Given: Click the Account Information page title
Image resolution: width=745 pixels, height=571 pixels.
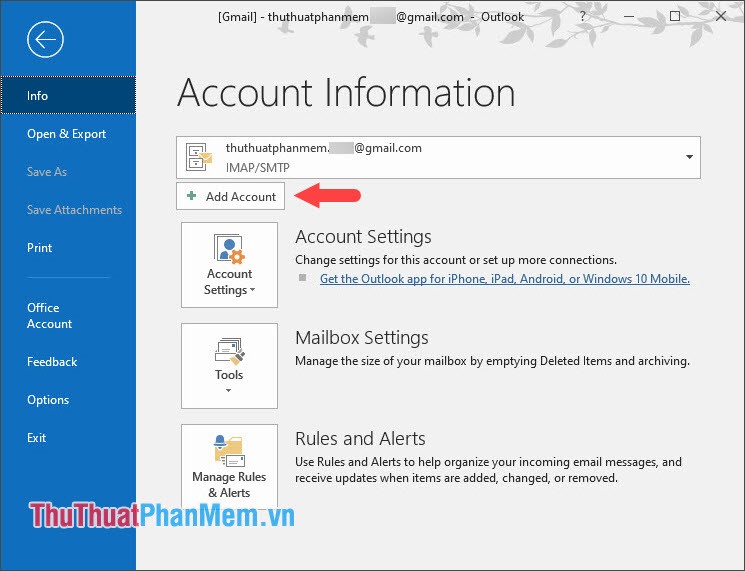Looking at the screenshot, I should pyautogui.click(x=346, y=93).
